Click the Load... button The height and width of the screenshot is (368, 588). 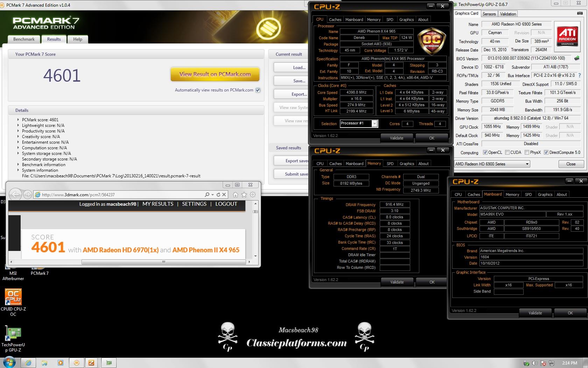tap(292, 68)
